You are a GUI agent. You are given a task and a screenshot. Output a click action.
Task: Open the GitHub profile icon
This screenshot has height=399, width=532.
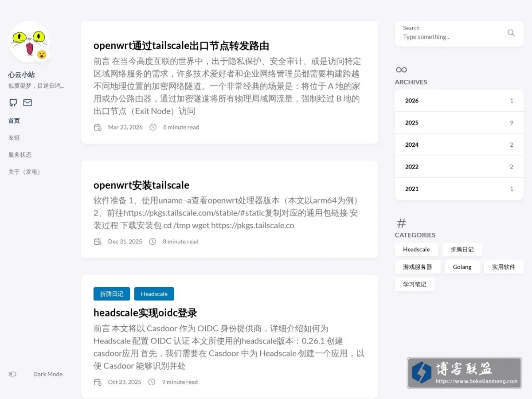pyautogui.click(x=13, y=102)
